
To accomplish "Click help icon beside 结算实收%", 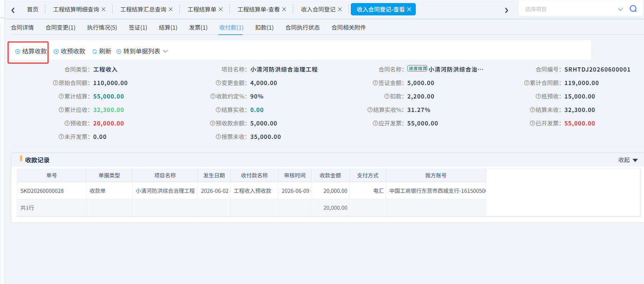I will (x=370, y=110).
